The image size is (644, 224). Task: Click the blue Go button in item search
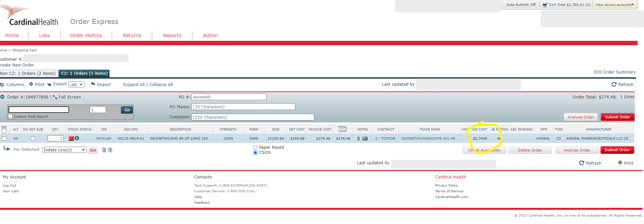pyautogui.click(x=127, y=110)
